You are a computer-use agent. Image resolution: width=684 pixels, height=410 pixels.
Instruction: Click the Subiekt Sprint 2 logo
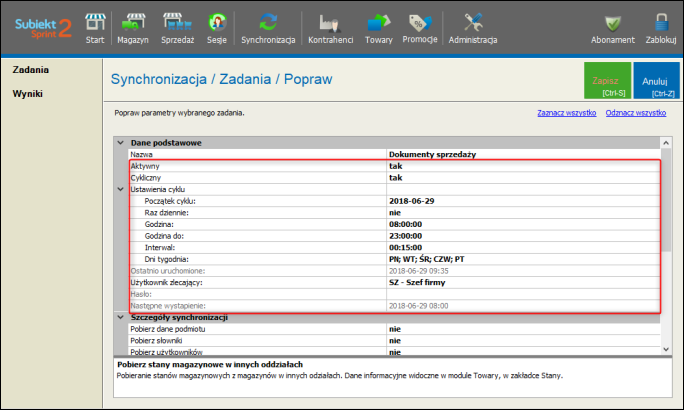(43, 28)
